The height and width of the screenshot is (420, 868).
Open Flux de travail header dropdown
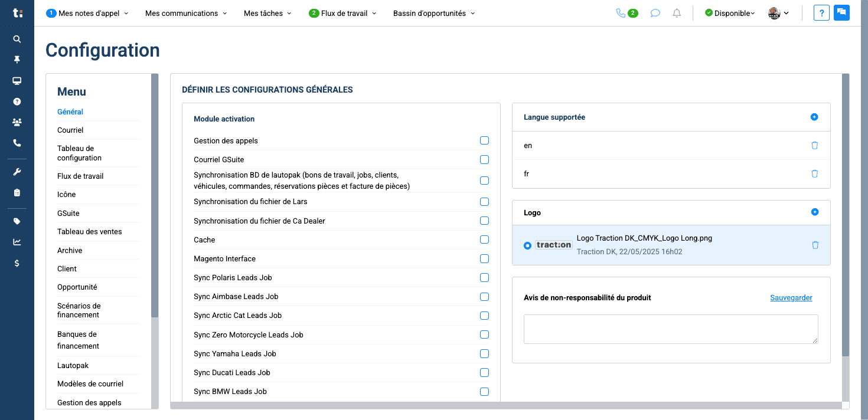[x=342, y=13]
